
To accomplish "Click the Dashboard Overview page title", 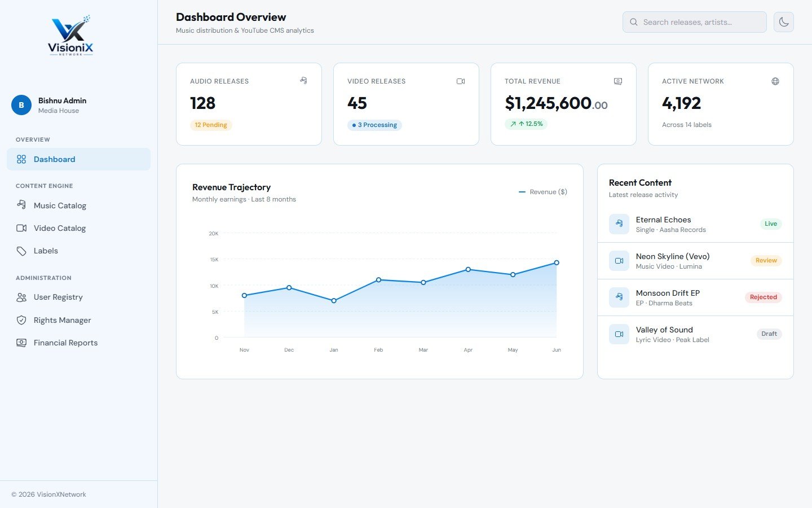I will 231,17.
